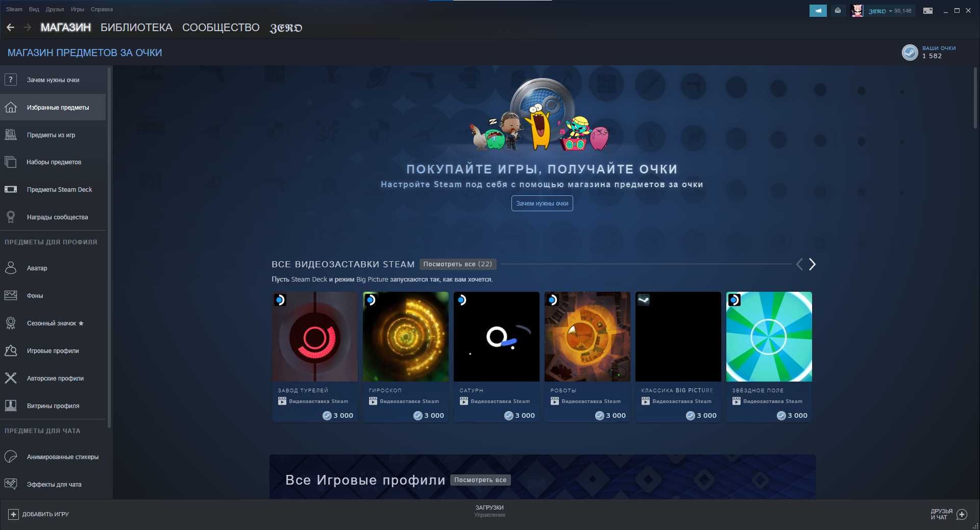The width and height of the screenshot is (980, 530).
Task: Click the wallet balance 90,14 in title bar
Action: click(903, 11)
